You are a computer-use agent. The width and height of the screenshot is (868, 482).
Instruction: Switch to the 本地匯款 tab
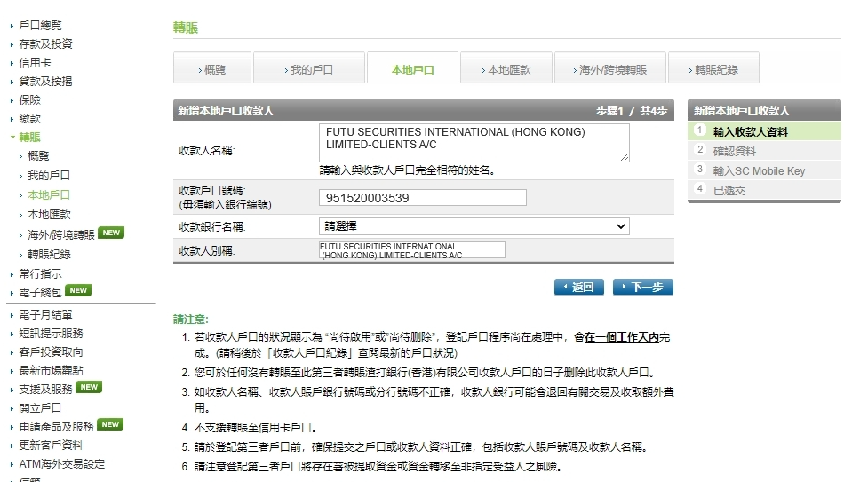tap(506, 68)
